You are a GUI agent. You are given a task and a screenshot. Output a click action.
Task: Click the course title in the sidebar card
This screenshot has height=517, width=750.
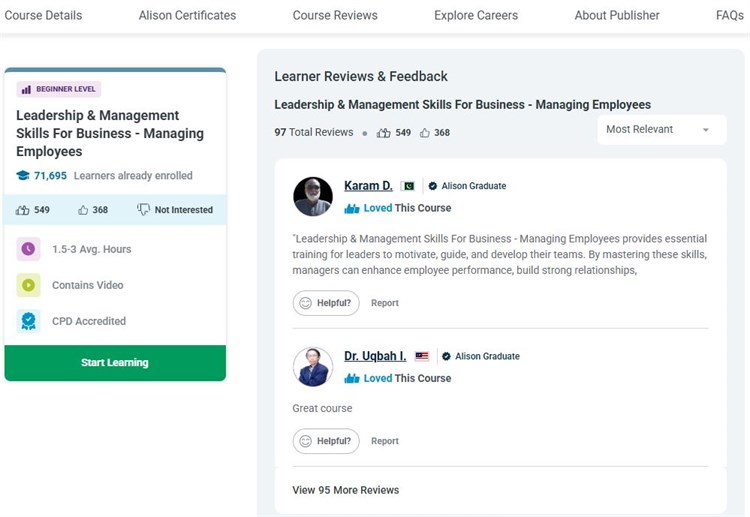coord(110,133)
